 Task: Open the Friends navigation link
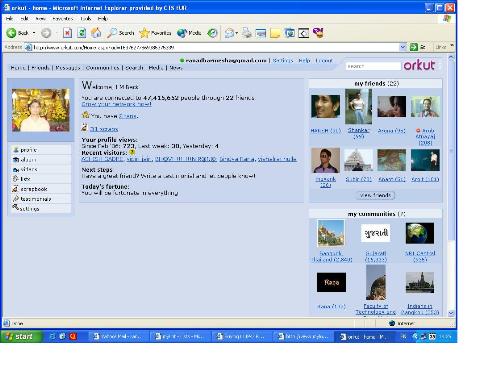[x=40, y=68]
